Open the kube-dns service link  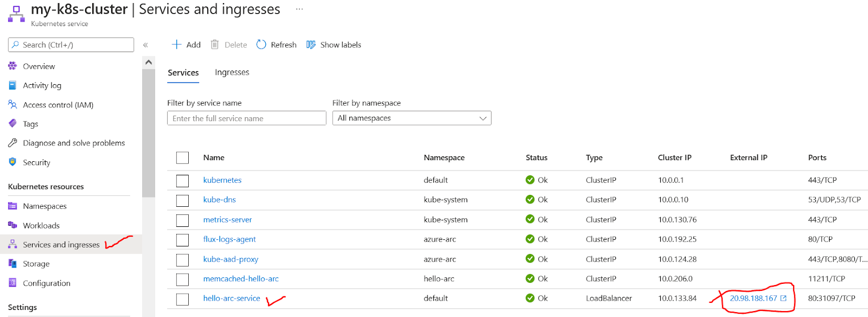[x=220, y=199]
